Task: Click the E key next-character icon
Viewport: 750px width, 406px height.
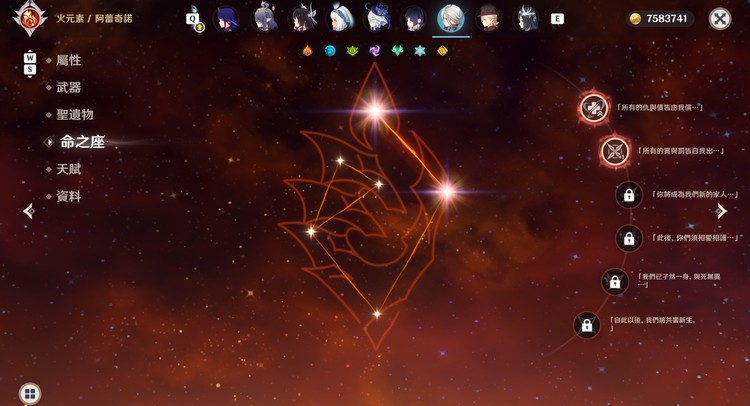Action: tap(557, 19)
